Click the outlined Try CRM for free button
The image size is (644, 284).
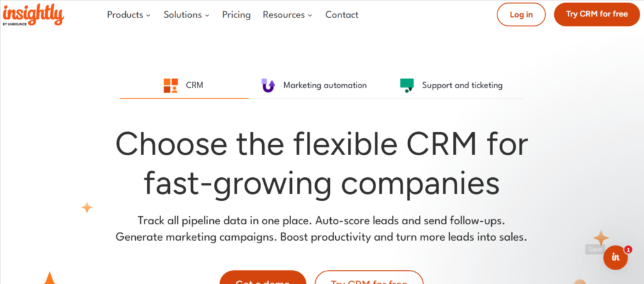369,279
